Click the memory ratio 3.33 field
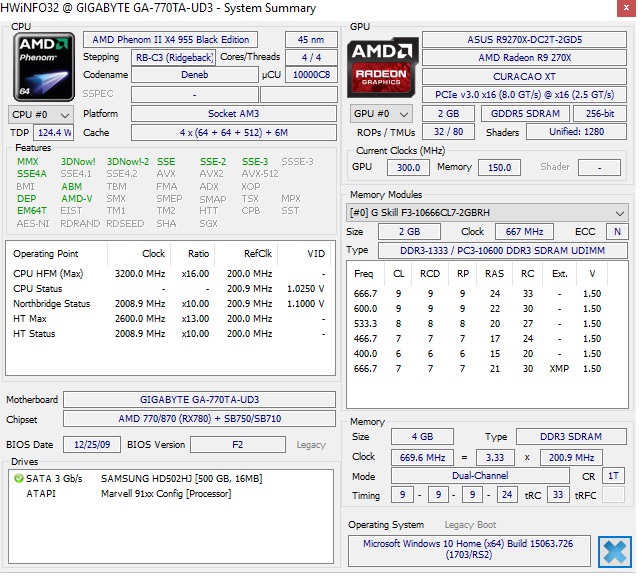Screen dimensions: 642x583 pos(495,457)
